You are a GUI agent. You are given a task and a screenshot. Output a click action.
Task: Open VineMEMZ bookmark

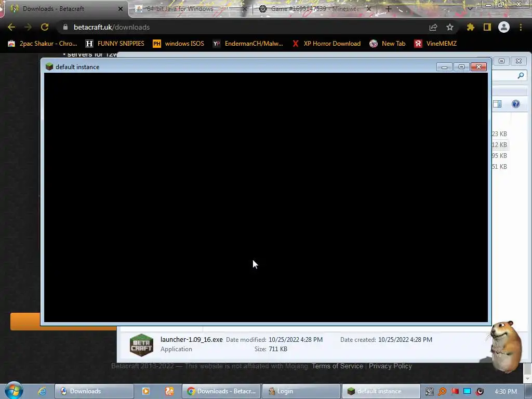[436, 44]
